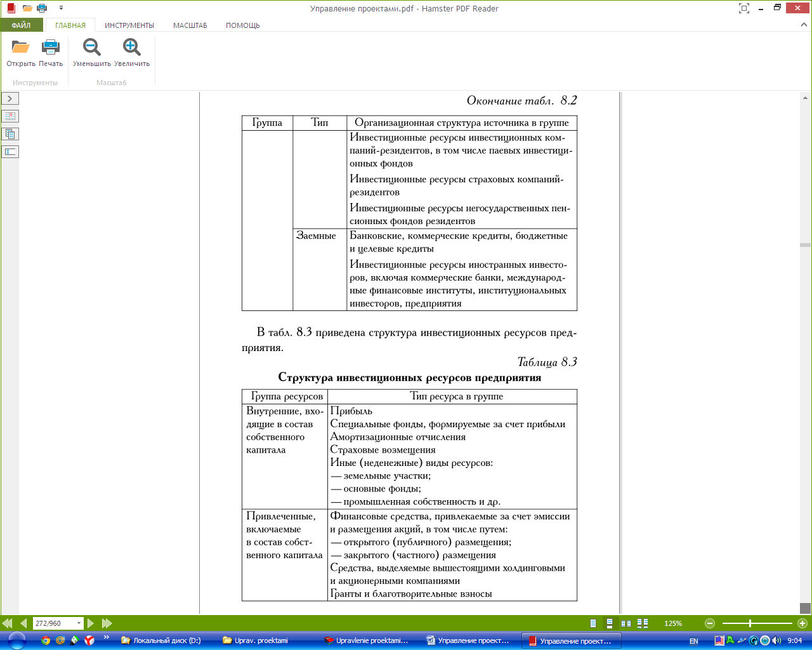The width and height of the screenshot is (812, 650).
Task: Click the column header Группа ресурсов
Action: pyautogui.click(x=287, y=396)
